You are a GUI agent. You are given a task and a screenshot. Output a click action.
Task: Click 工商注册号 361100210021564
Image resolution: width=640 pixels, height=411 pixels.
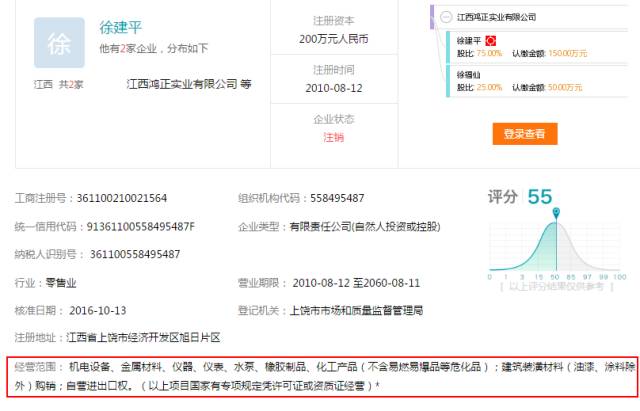click(x=122, y=198)
